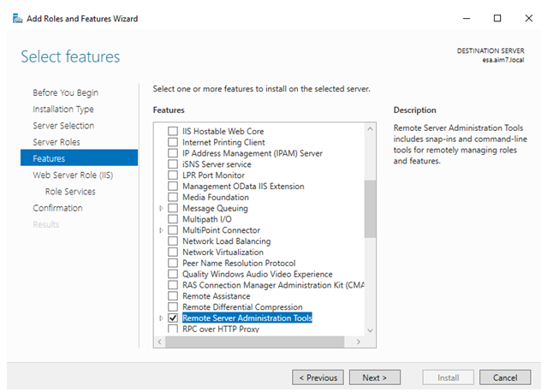Tick the IP Address Management (IPAM) Server checkbox

click(173, 153)
